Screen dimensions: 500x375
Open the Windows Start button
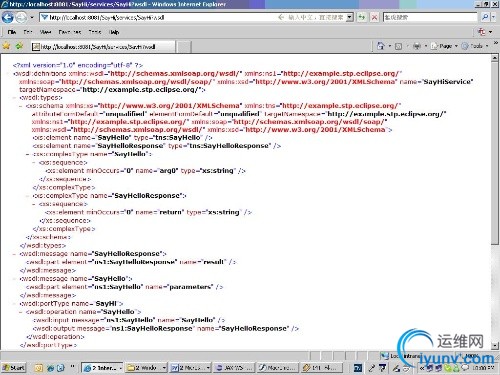[x=14, y=368]
